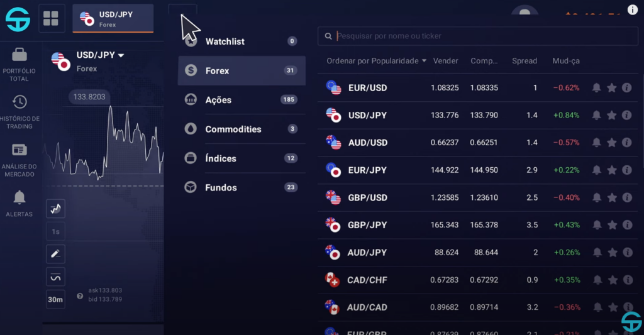This screenshot has width=644, height=335.
Task: Expand the USD/JPY asset dropdown arrow
Action: coord(121,55)
